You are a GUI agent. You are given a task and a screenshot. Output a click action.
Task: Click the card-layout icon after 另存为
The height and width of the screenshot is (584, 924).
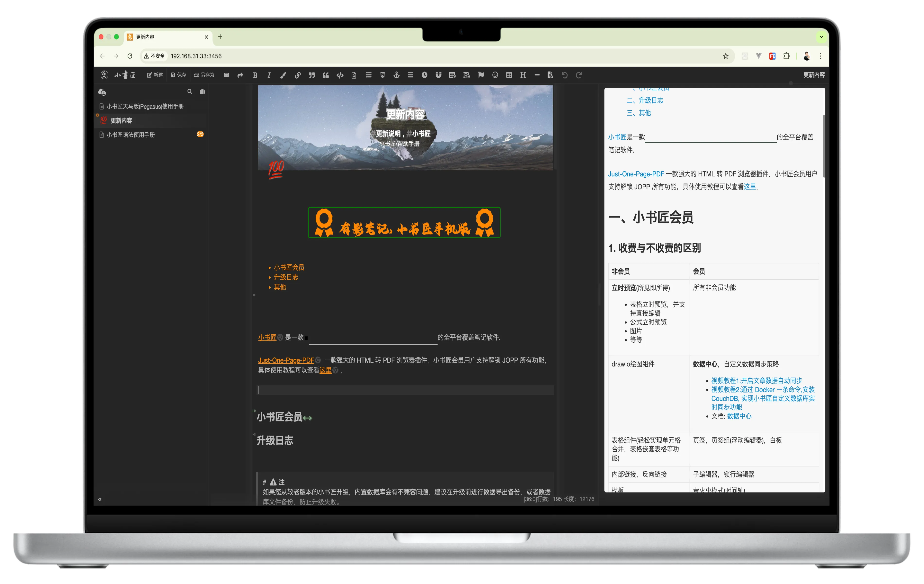226,75
